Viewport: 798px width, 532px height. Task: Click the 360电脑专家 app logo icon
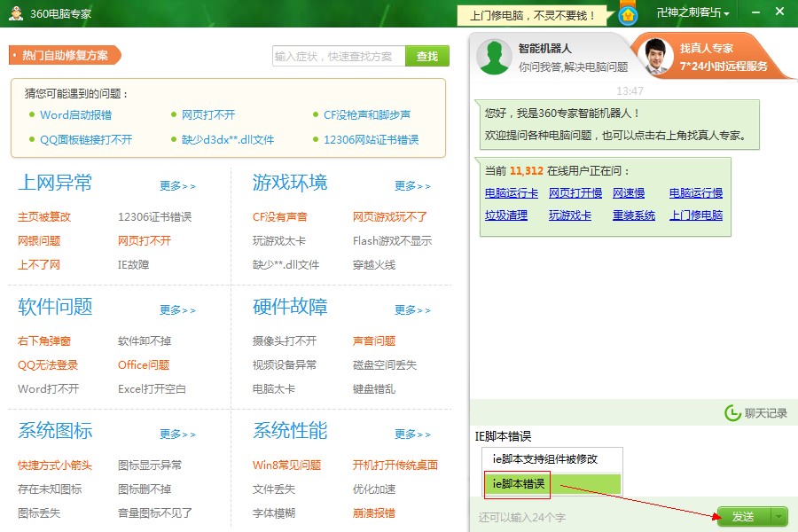point(15,13)
